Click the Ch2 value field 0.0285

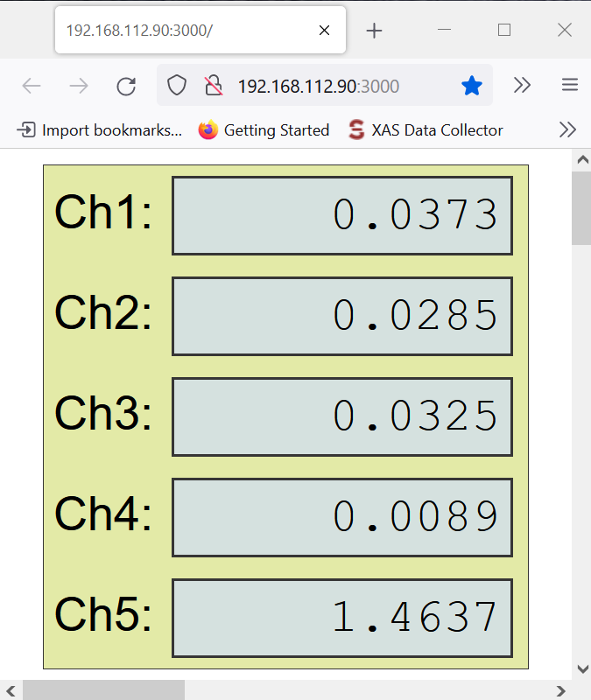pos(342,317)
